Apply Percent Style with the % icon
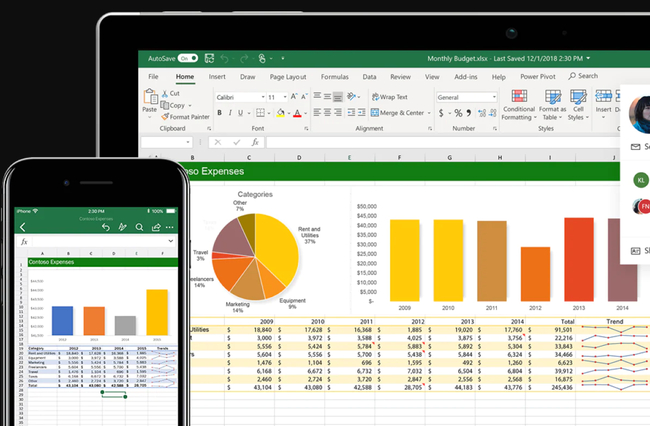 458,113
